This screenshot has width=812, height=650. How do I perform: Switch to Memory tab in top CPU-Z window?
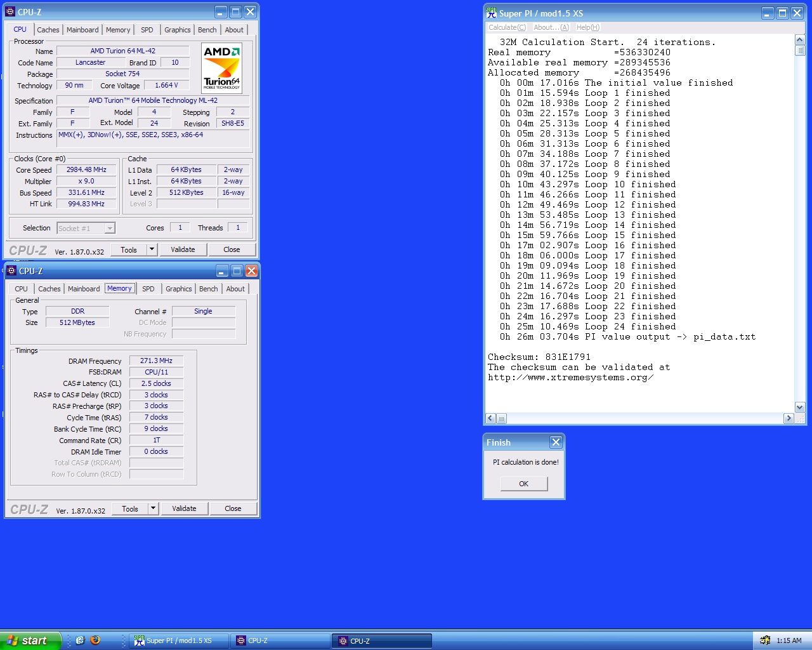[118, 30]
